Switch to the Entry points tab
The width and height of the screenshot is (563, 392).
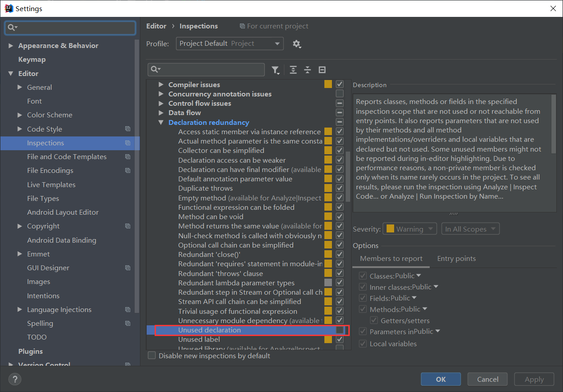(456, 259)
